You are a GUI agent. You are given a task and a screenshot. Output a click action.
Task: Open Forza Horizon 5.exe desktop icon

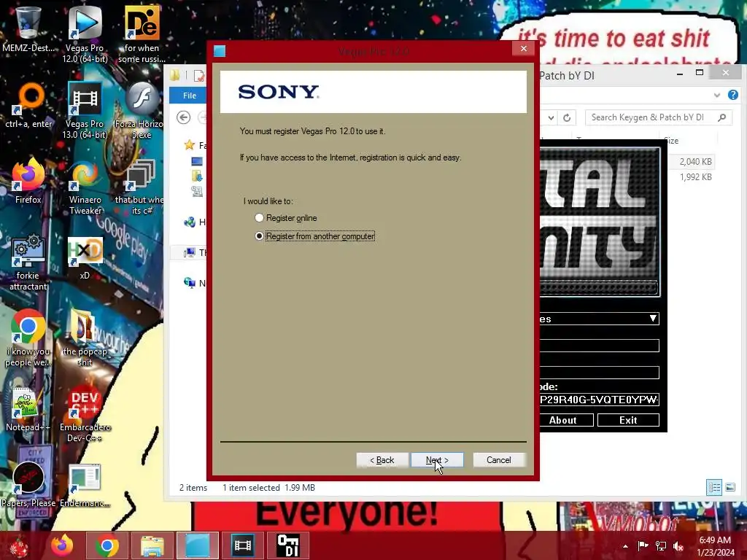pos(139,109)
